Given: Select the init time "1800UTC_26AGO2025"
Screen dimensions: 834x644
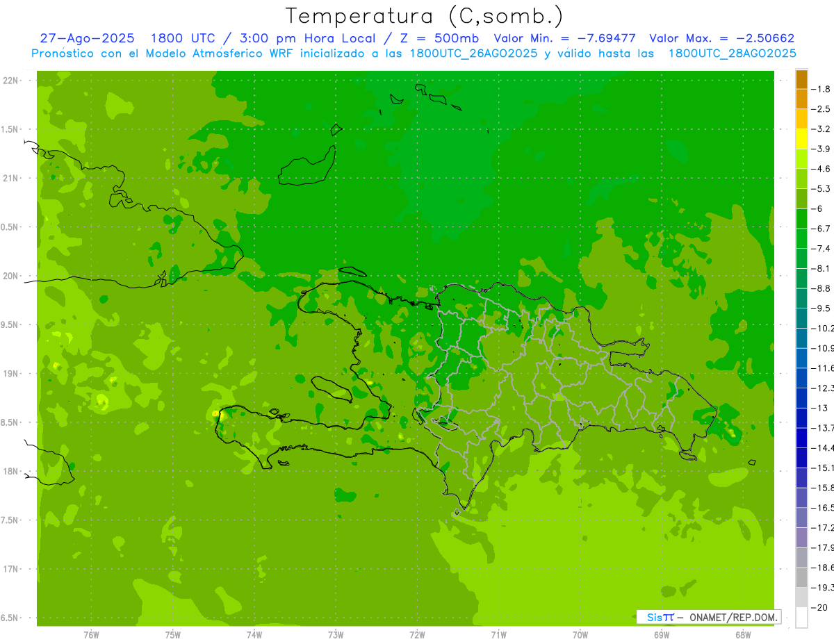Looking at the screenshot, I should point(473,53).
